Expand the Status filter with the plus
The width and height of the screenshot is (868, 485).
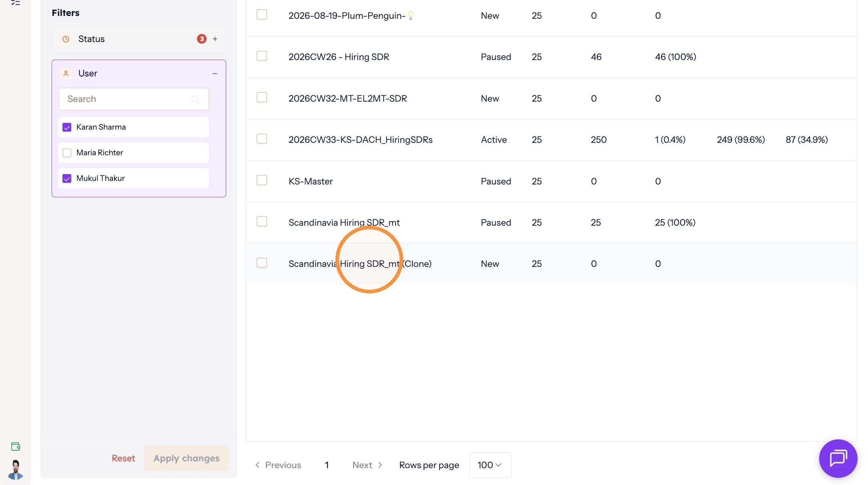click(x=215, y=39)
